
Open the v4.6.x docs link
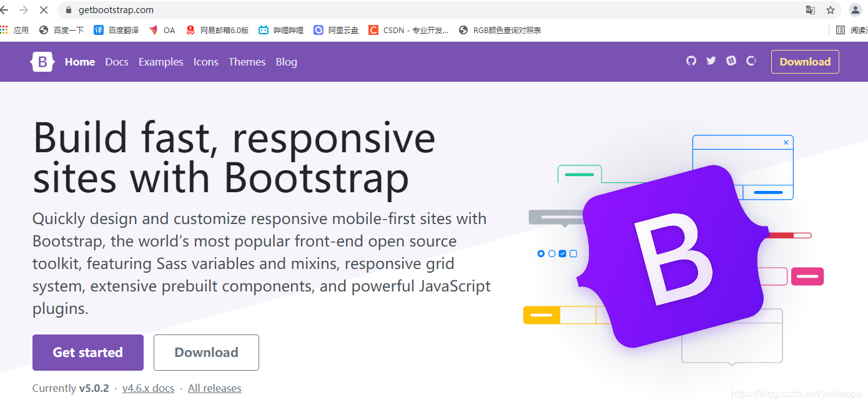coord(149,388)
